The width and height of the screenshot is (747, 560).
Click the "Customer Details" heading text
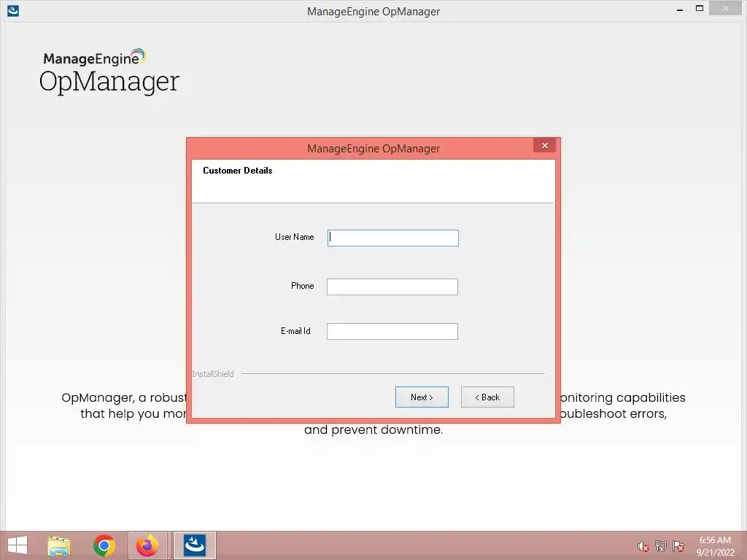pos(237,171)
